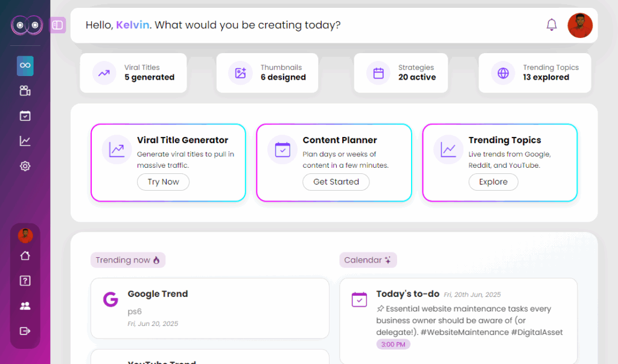Open the notifications bell

click(x=552, y=25)
